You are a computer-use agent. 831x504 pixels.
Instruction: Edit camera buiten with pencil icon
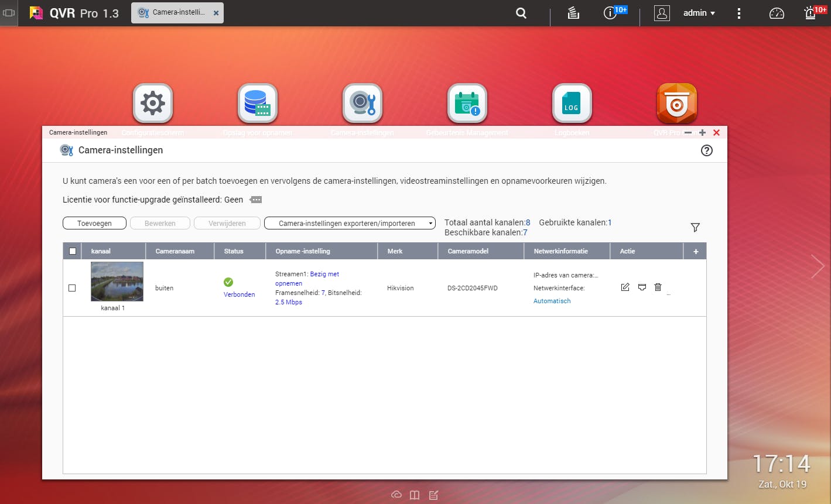tap(625, 287)
